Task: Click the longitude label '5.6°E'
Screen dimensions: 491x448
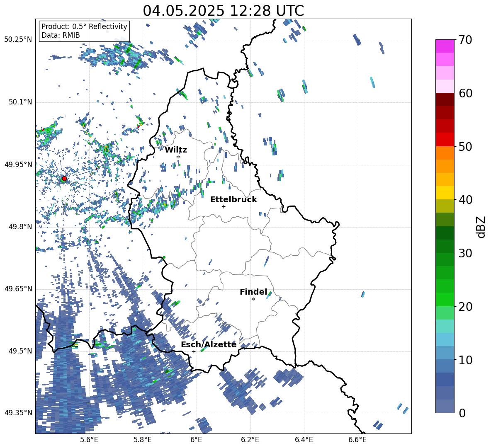Action: coord(89,440)
